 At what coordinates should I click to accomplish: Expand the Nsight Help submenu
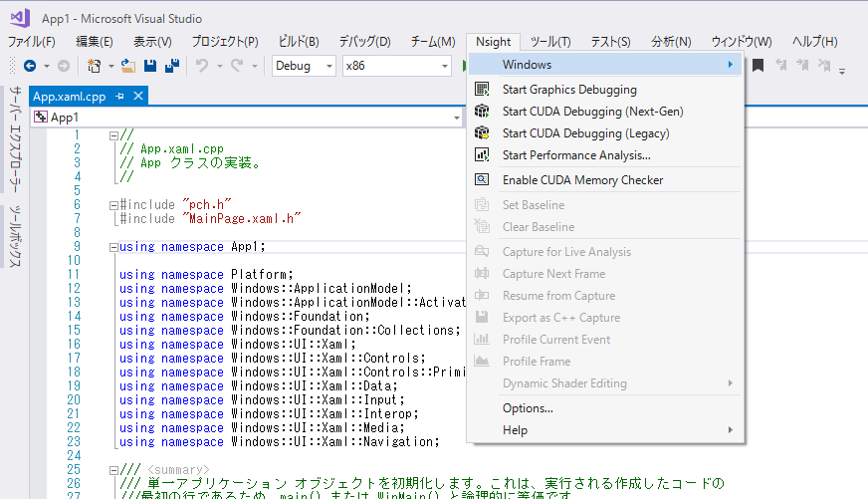pyautogui.click(x=605, y=430)
